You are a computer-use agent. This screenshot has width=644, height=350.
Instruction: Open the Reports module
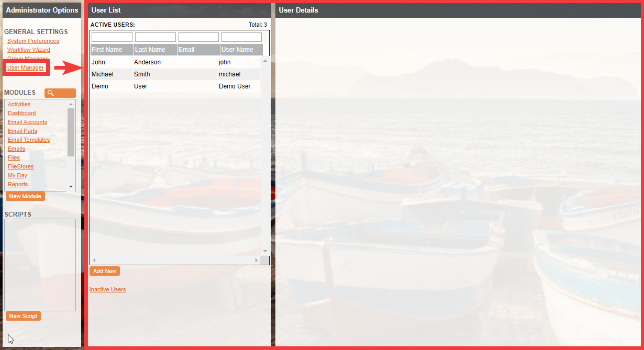pyautogui.click(x=18, y=184)
